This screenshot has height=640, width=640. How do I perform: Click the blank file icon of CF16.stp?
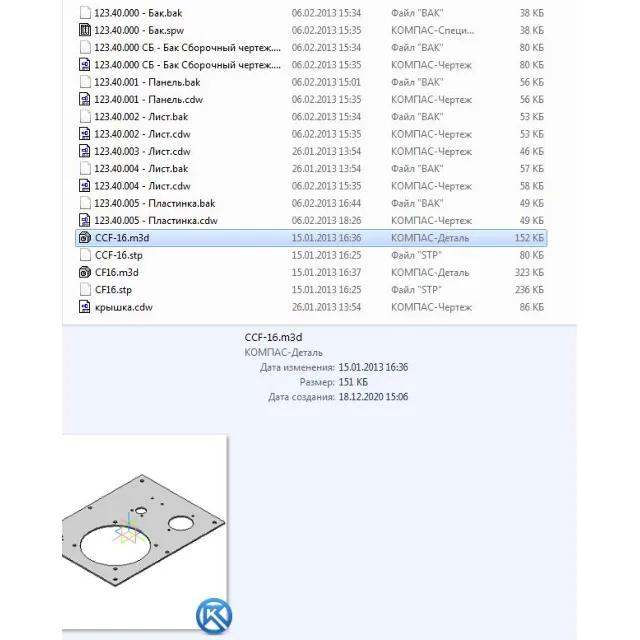(85, 290)
